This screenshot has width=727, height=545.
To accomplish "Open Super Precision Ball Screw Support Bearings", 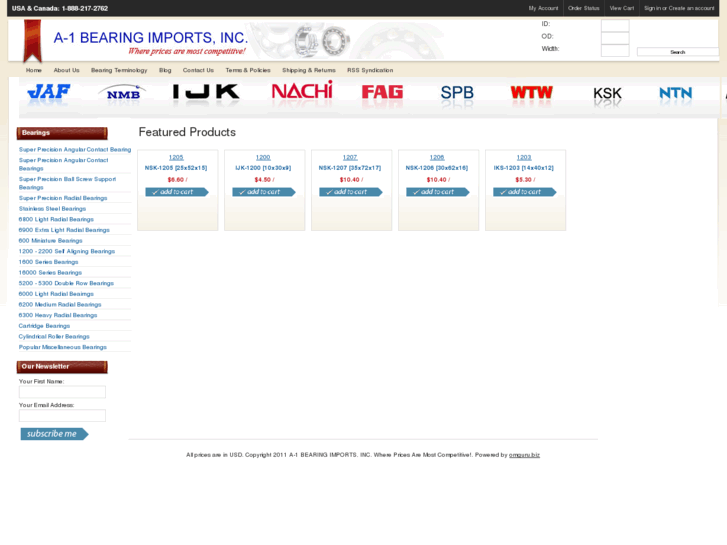I will coord(67,183).
